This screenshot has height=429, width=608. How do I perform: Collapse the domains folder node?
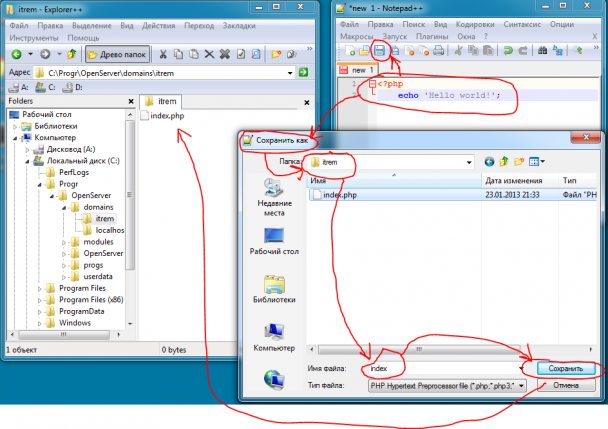point(64,208)
